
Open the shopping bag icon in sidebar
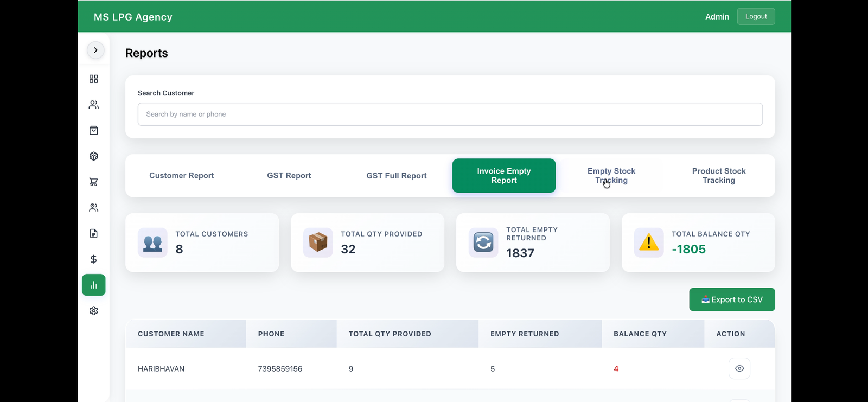pyautogui.click(x=93, y=130)
